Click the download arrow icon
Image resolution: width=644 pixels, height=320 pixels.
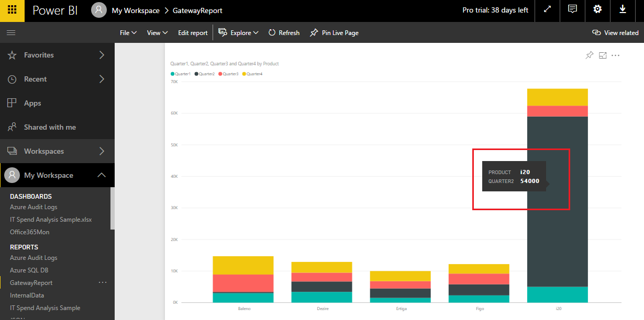(623, 9)
